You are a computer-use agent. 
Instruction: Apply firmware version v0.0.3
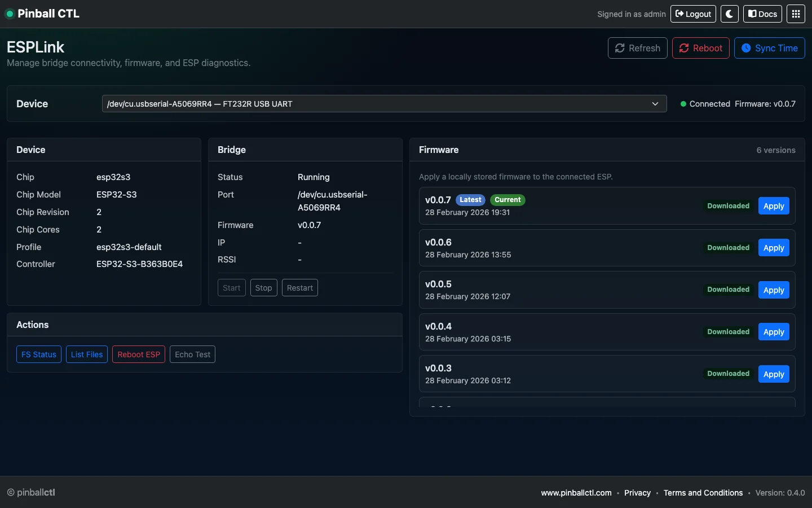click(773, 374)
